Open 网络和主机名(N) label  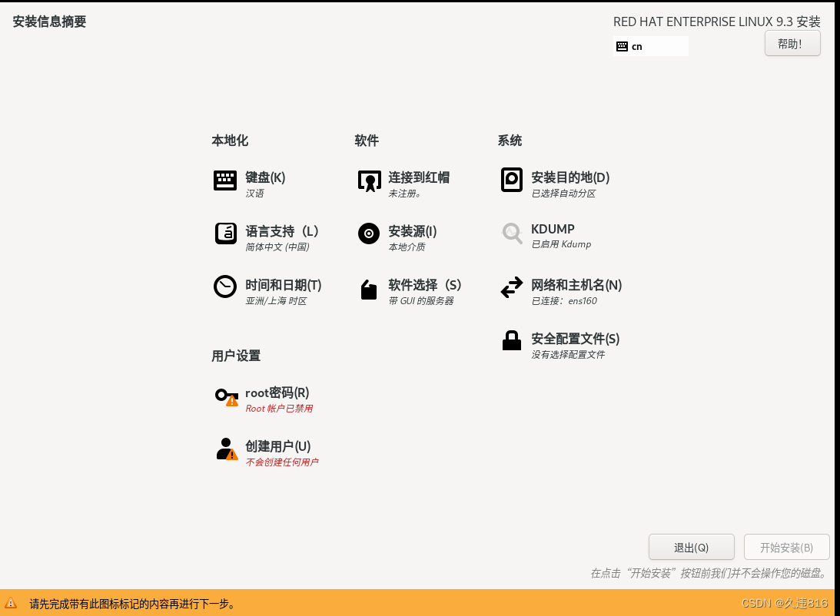[576, 285]
